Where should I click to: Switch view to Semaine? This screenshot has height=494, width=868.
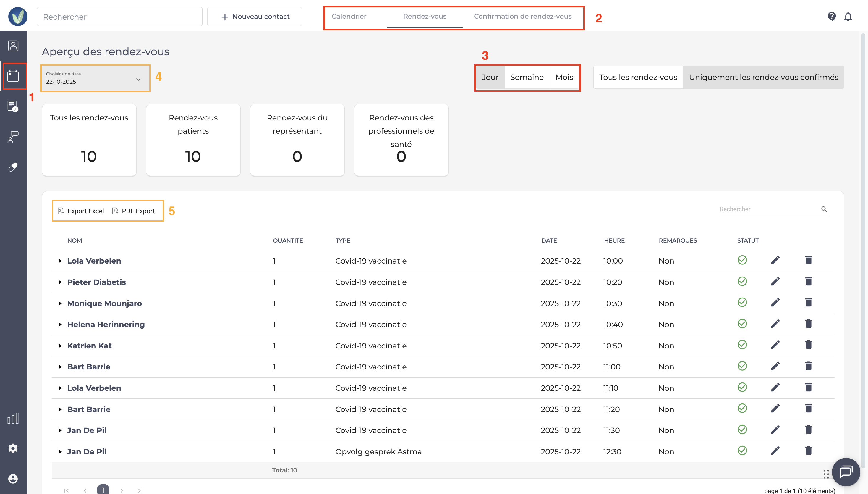point(527,78)
